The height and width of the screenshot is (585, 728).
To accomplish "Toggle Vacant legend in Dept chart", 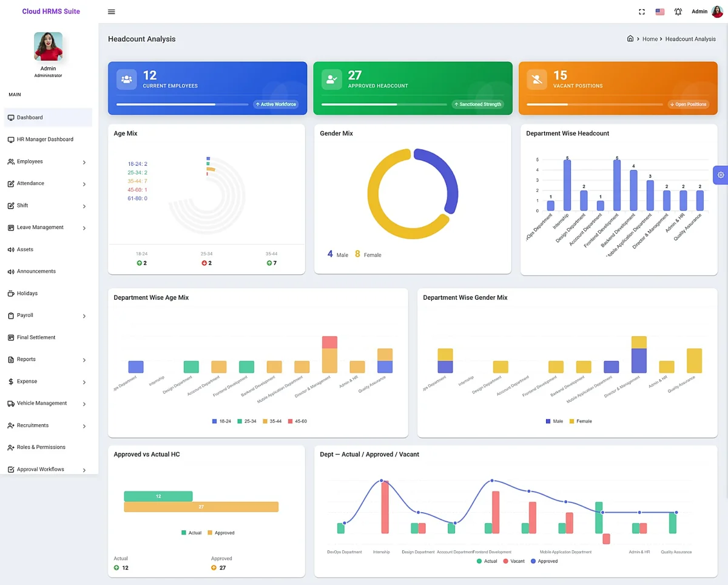I will (514, 561).
